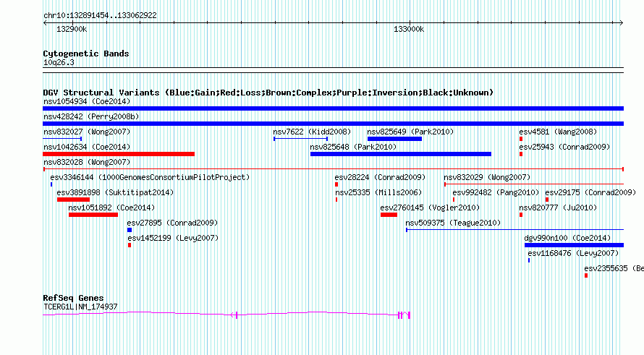The width and height of the screenshot is (644, 355).
Task: Click the small red esv1452199 marker
Action: click(x=130, y=245)
